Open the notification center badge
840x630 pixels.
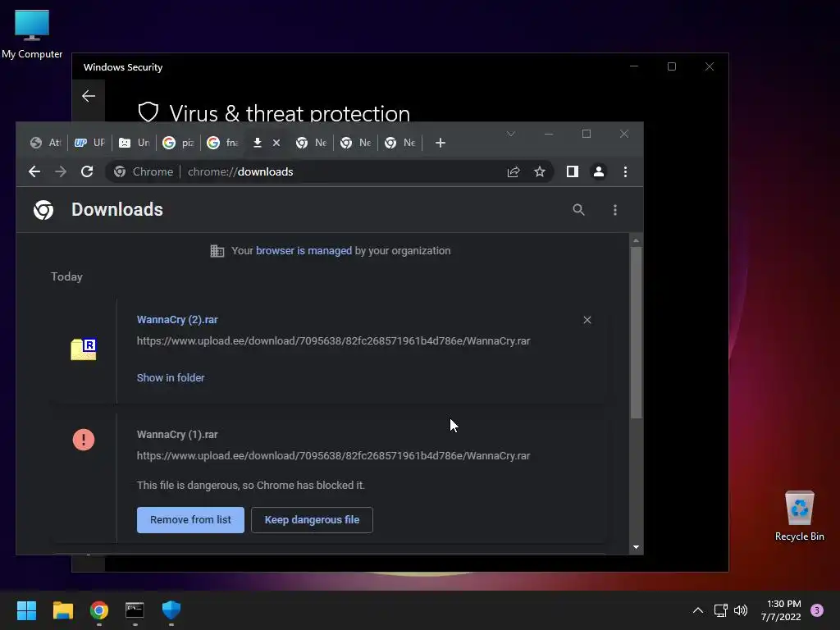pyautogui.click(x=817, y=609)
